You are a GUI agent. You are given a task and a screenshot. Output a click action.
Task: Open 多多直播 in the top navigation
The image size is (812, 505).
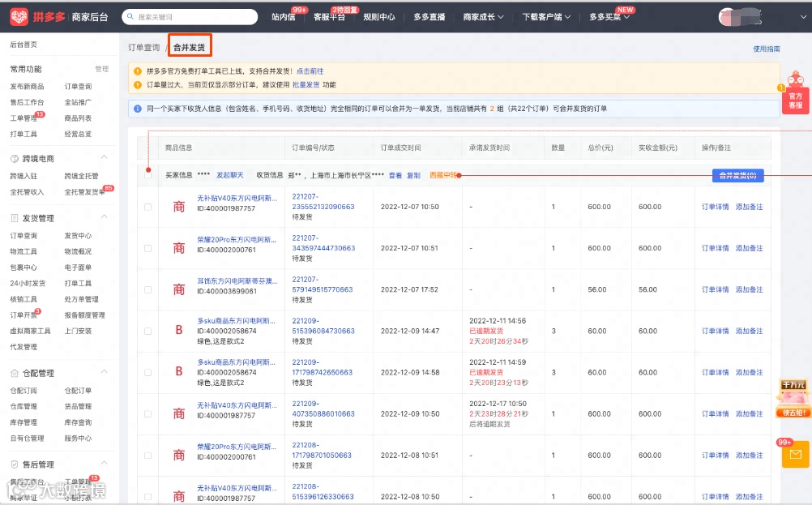430,17
